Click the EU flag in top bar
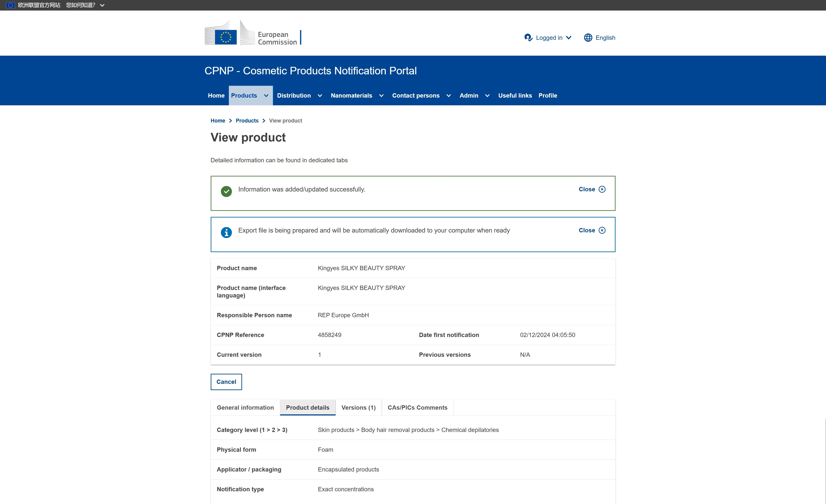The width and height of the screenshot is (826, 504). pyautogui.click(x=10, y=5)
